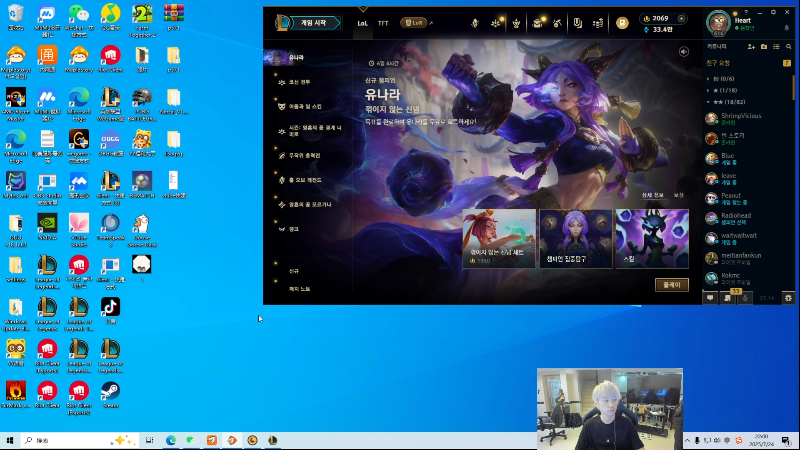Screen dimensions: 800x450
Task: Click the 게임 시작 play button
Action: point(314,23)
